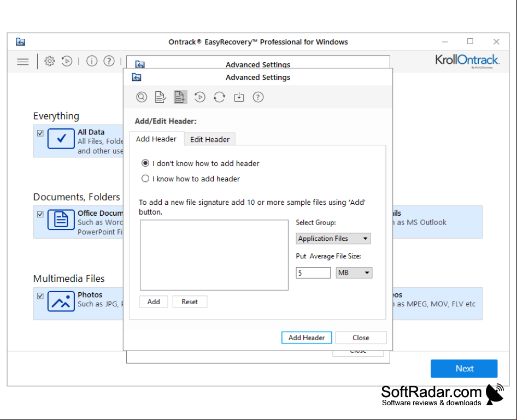
Task: Open the MB file size unit dropdown
Action: [354, 273]
